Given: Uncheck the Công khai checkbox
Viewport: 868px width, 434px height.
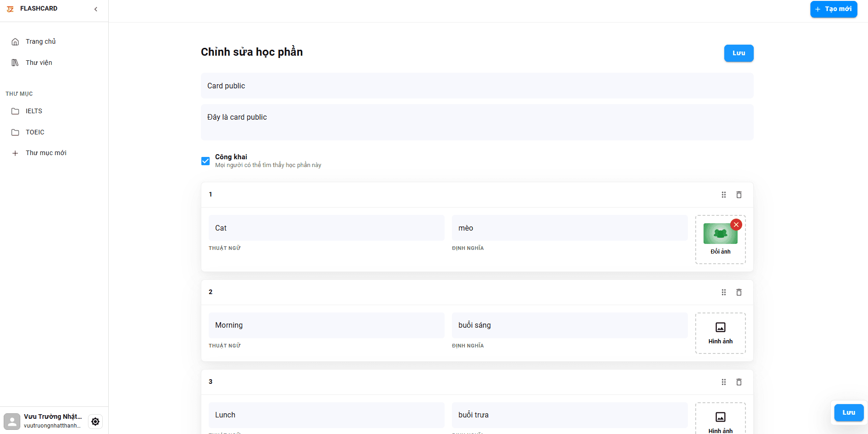Looking at the screenshot, I should pyautogui.click(x=205, y=161).
